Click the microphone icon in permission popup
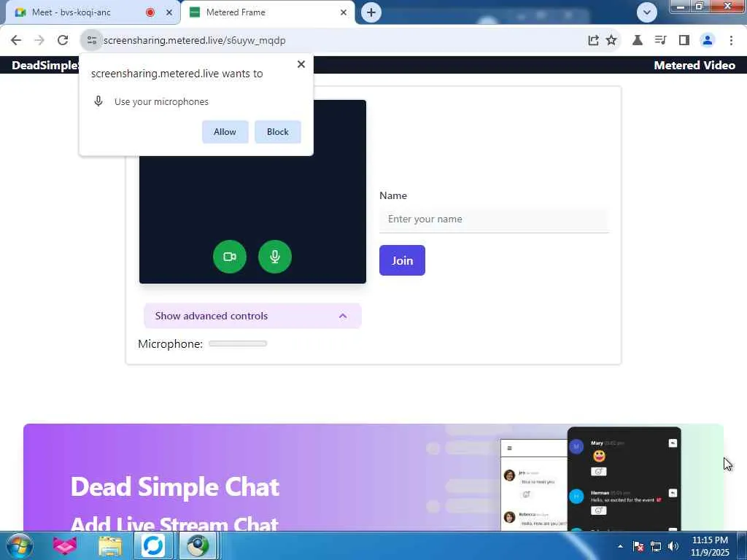 [98, 101]
